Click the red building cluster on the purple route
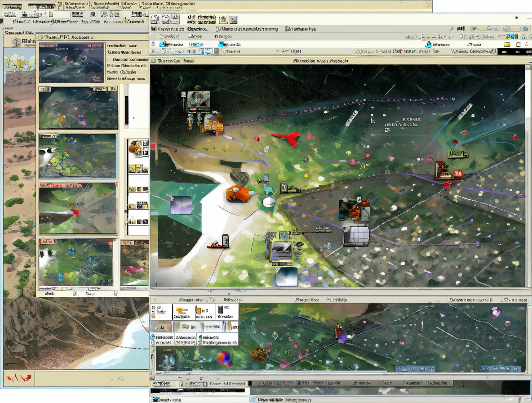The image size is (532, 403). click(448, 171)
